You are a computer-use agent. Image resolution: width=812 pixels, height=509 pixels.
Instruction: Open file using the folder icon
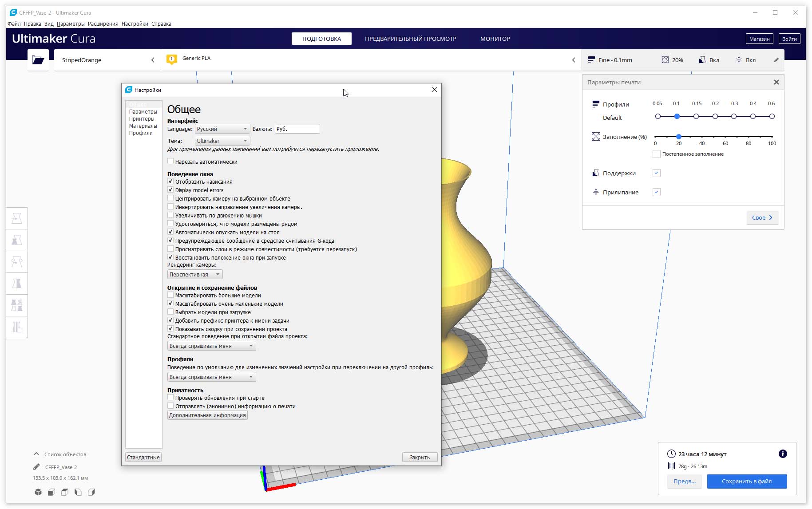click(x=38, y=60)
